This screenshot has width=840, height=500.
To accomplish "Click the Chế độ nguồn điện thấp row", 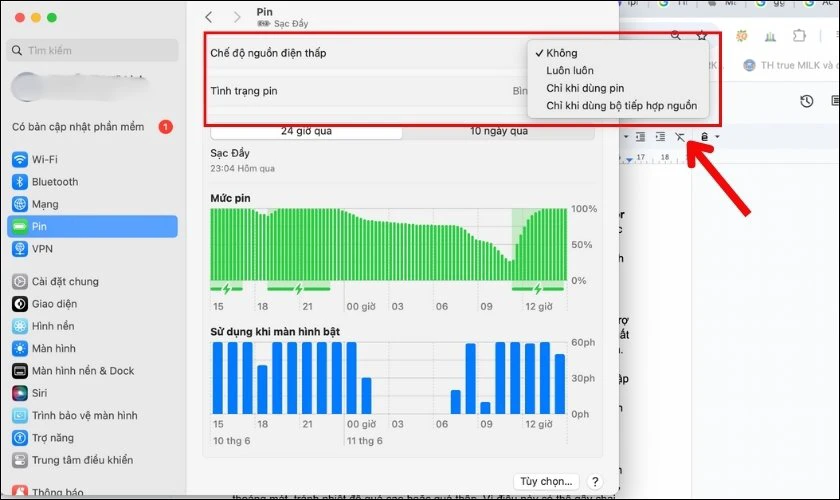I will (x=365, y=53).
